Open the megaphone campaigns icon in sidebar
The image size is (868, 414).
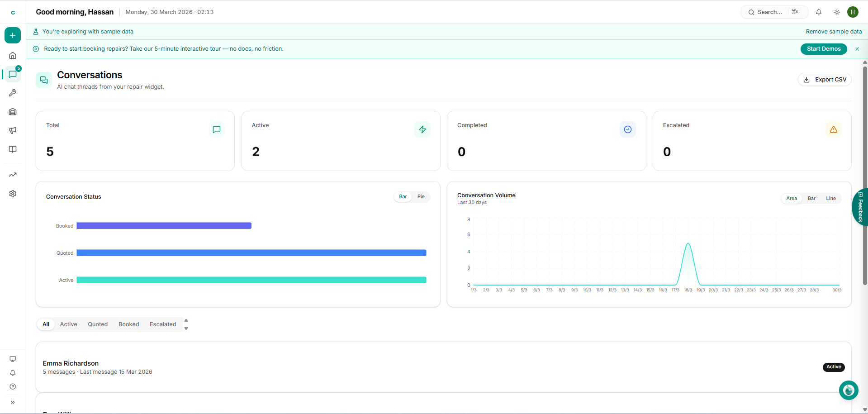click(x=13, y=130)
